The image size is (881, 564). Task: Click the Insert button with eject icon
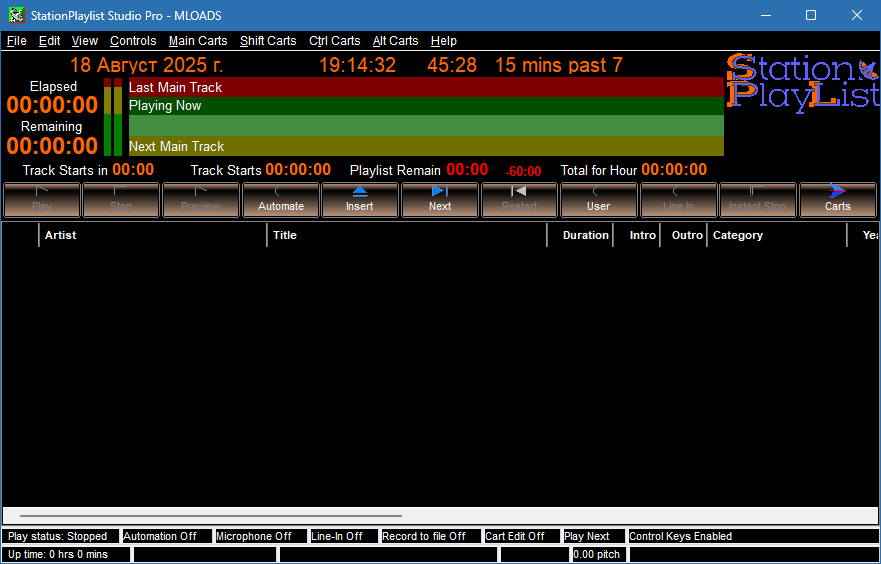360,200
